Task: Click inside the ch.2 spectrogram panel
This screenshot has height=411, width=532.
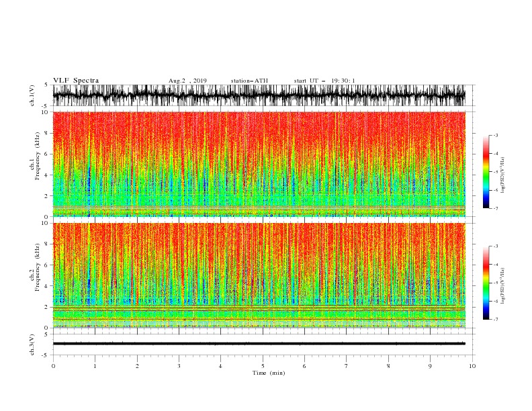Action: 259,275
